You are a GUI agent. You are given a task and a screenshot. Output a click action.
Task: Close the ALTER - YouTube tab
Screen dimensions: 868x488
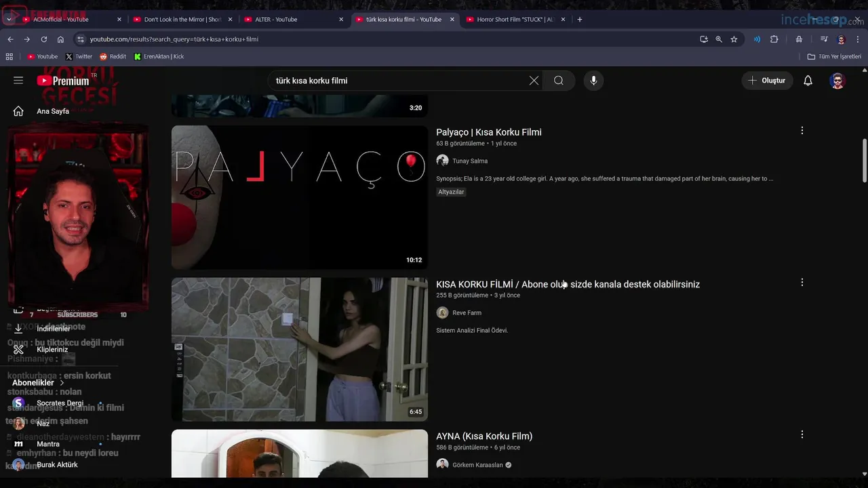point(341,20)
